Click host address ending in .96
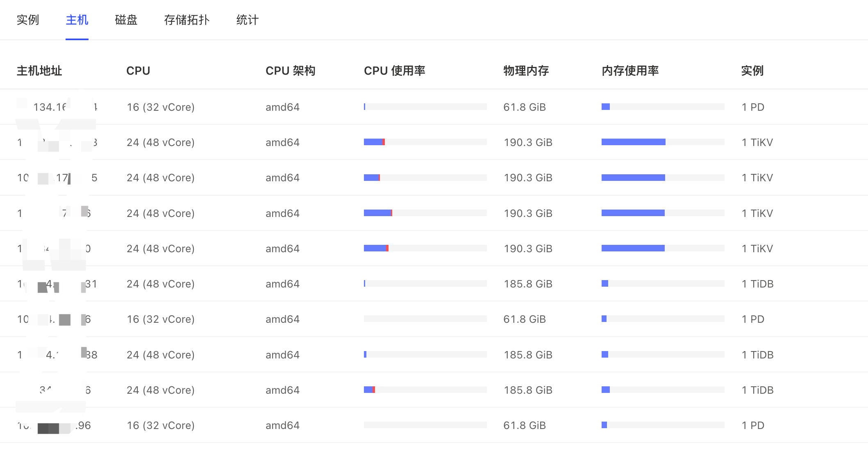The width and height of the screenshot is (868, 470). pyautogui.click(x=54, y=425)
